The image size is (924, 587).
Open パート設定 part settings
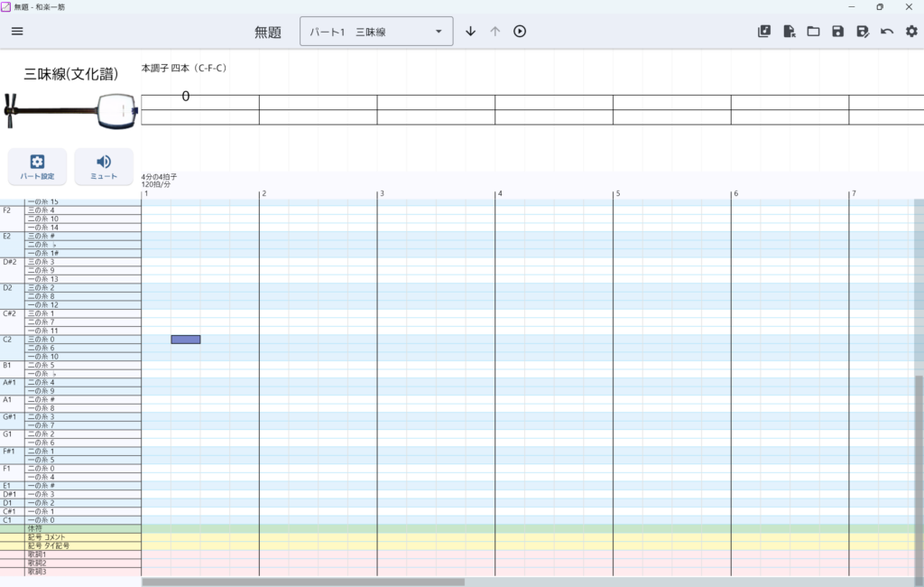click(x=37, y=166)
